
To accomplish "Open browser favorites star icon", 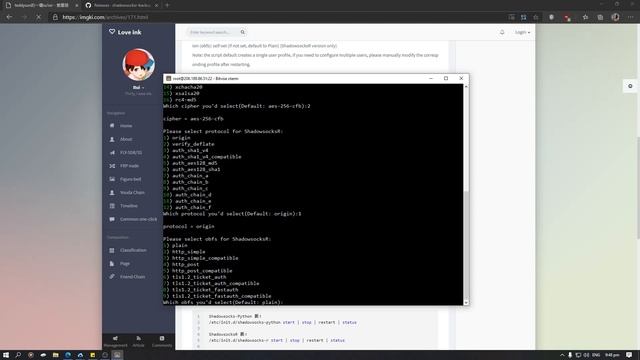I will pyautogui.click(x=585, y=17).
